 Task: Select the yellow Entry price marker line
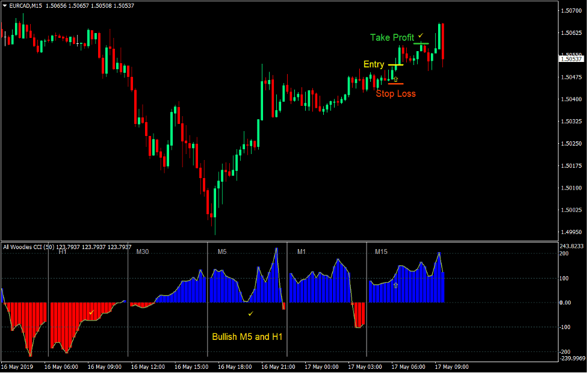coord(396,64)
